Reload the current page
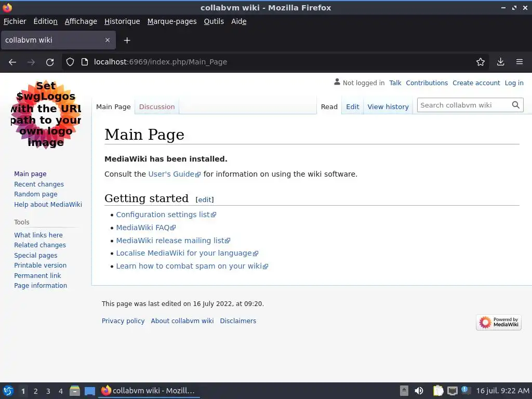Image resolution: width=532 pixels, height=399 pixels. tap(50, 62)
